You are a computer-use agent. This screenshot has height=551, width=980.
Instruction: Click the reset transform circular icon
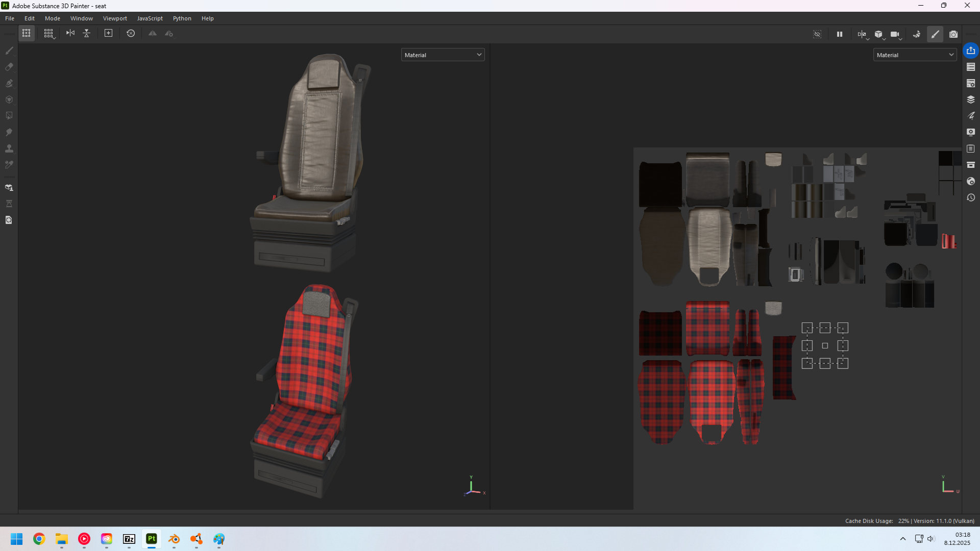[131, 33]
